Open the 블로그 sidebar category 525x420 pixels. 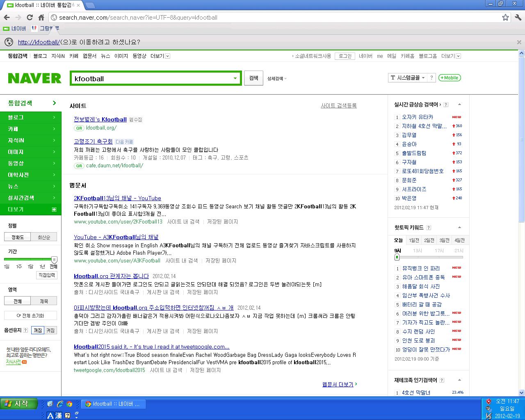tap(31, 117)
